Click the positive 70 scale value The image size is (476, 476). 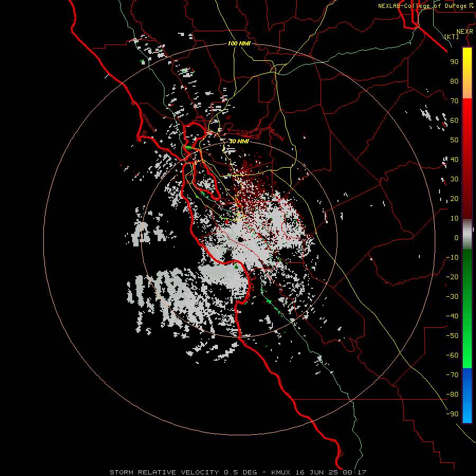click(x=454, y=101)
